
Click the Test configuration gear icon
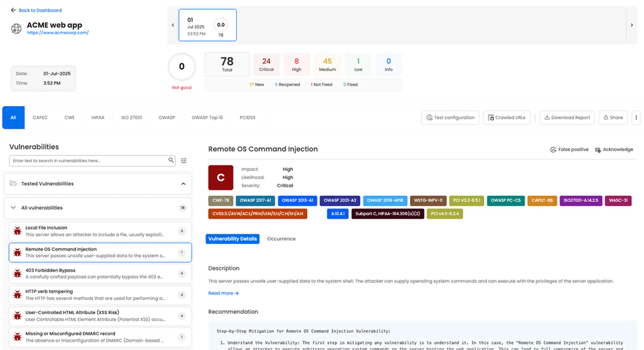[429, 117]
